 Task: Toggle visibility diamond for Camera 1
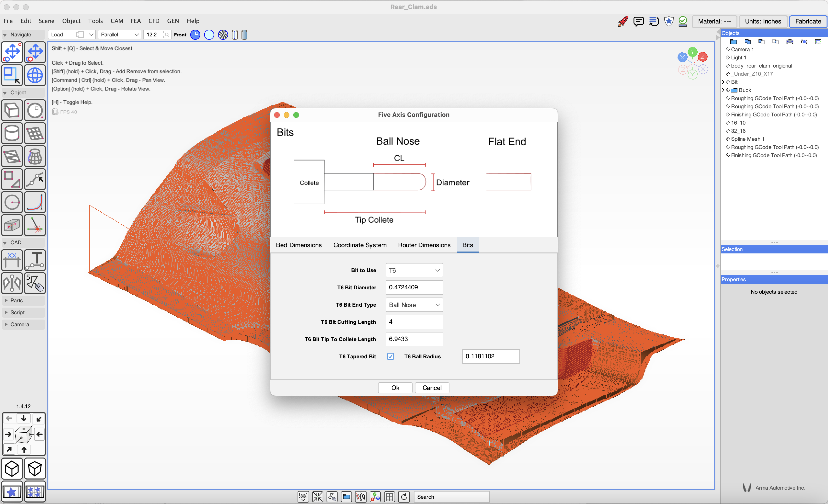728,49
